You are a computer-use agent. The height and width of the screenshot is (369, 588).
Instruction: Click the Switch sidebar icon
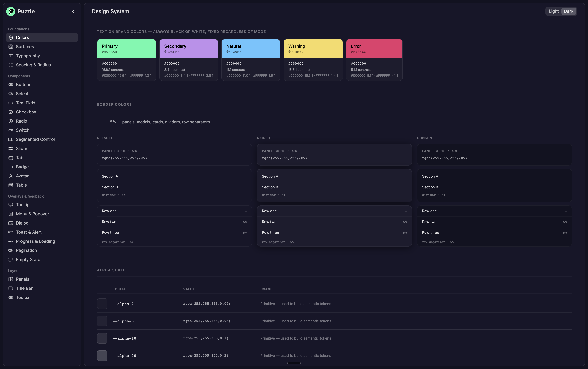[11, 130]
